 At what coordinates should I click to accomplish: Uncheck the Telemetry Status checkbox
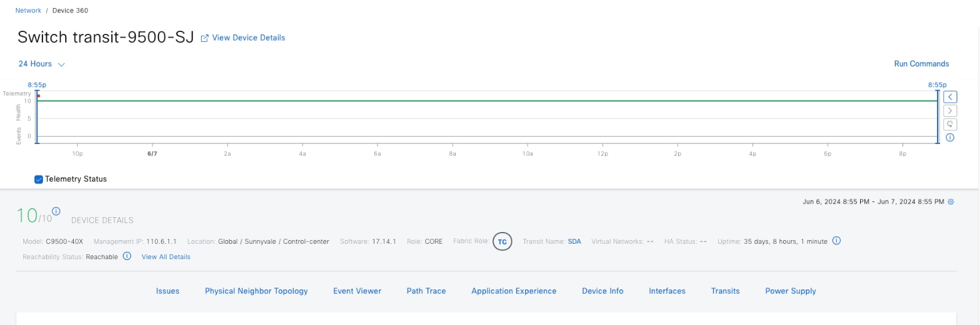coord(39,179)
